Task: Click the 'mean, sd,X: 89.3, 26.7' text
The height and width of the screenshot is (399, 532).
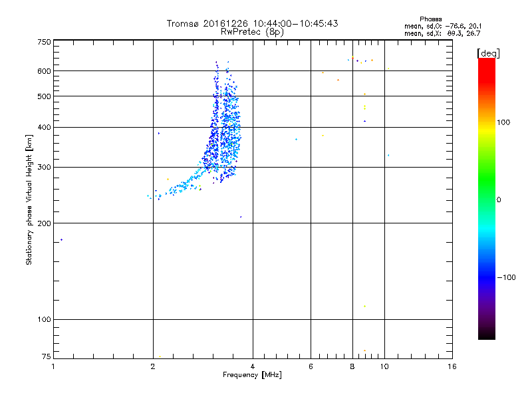Action: pyautogui.click(x=442, y=33)
